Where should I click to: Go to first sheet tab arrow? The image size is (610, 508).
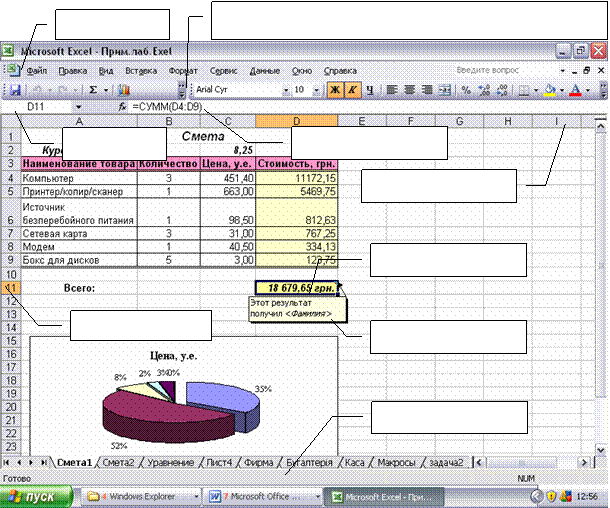[x=7, y=462]
